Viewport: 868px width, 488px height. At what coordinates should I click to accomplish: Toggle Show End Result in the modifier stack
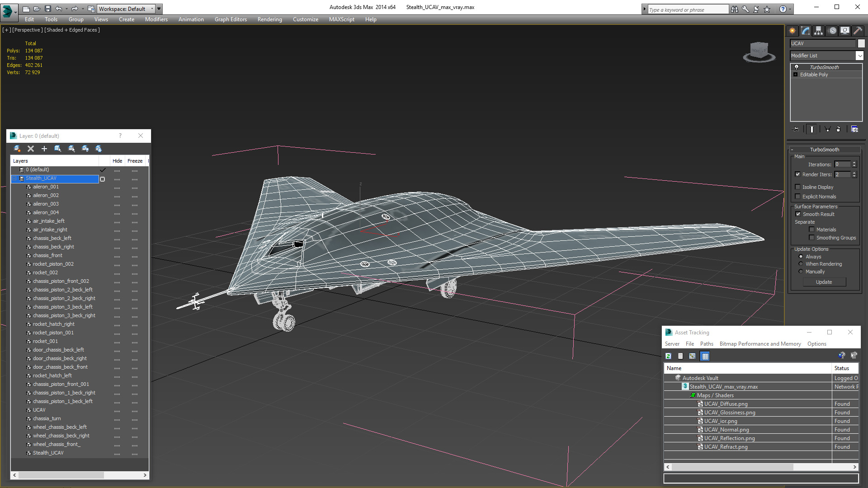point(812,129)
